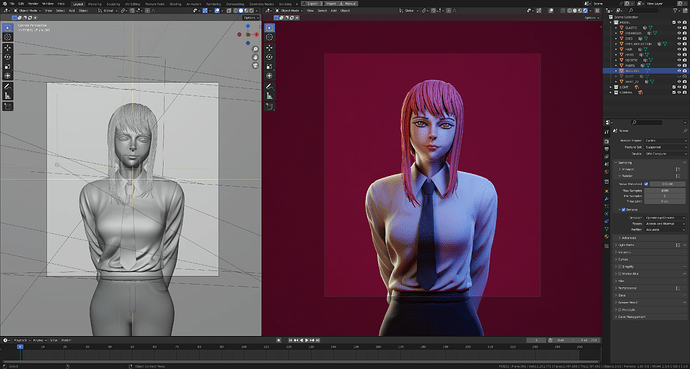Click the Blender logo menu icon
This screenshot has width=690, height=369.
(x=5, y=4)
